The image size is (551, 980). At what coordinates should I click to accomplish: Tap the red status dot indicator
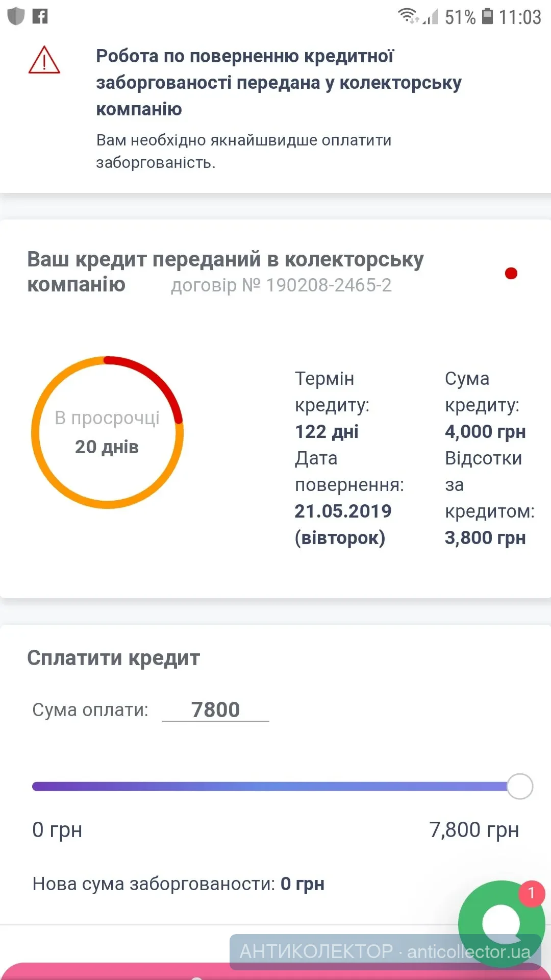pyautogui.click(x=511, y=274)
